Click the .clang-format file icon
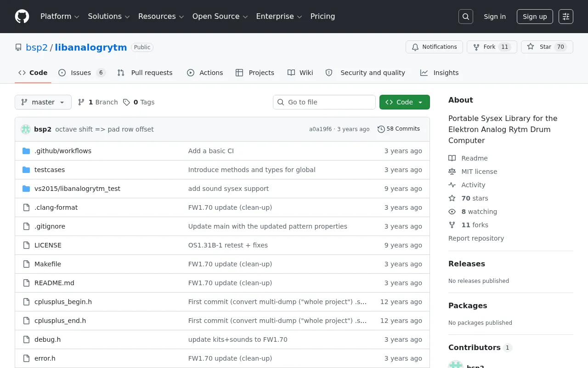This screenshot has width=588, height=368. point(26,207)
